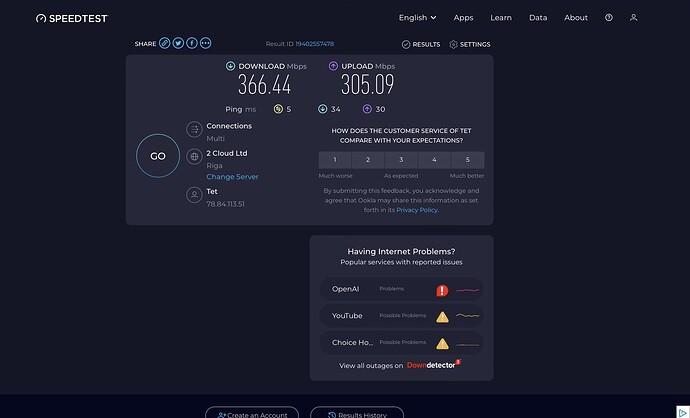Click the help question mark icon
This screenshot has height=418, width=690.
click(x=609, y=18)
